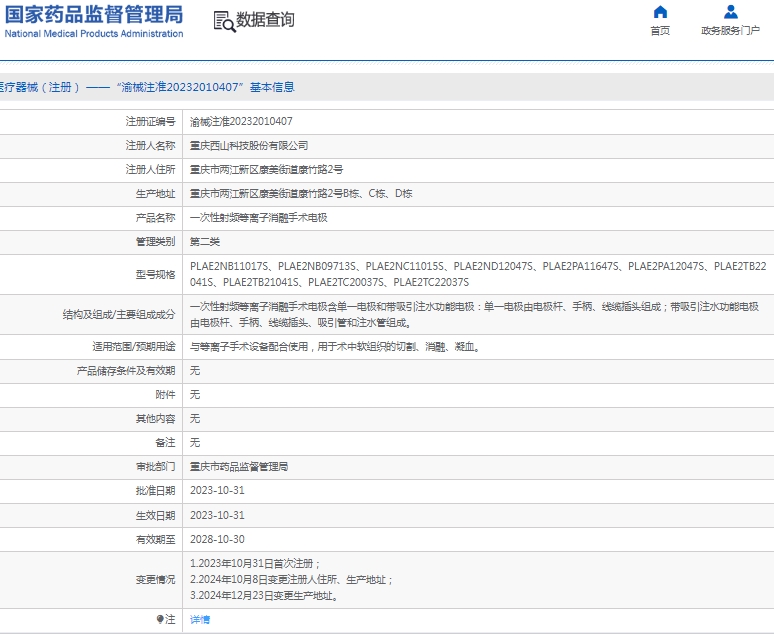Select the 无 value in 附件 row
The width and height of the screenshot is (774, 638).
click(195, 395)
